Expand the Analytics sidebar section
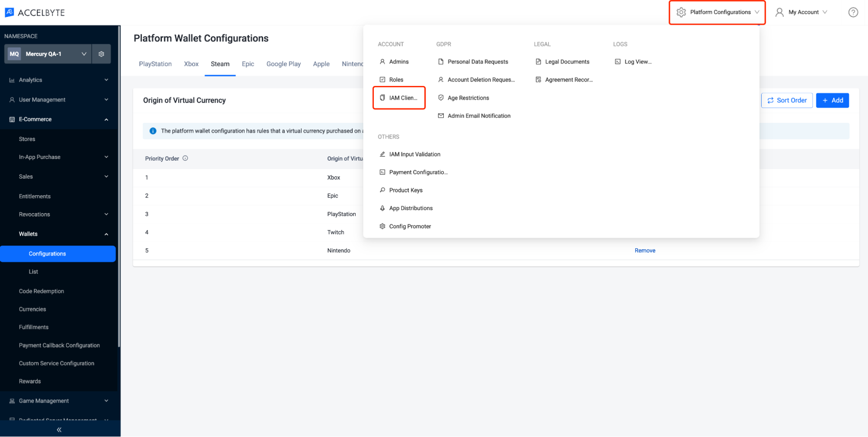Viewport: 868px width, 437px height. pyautogui.click(x=106, y=80)
